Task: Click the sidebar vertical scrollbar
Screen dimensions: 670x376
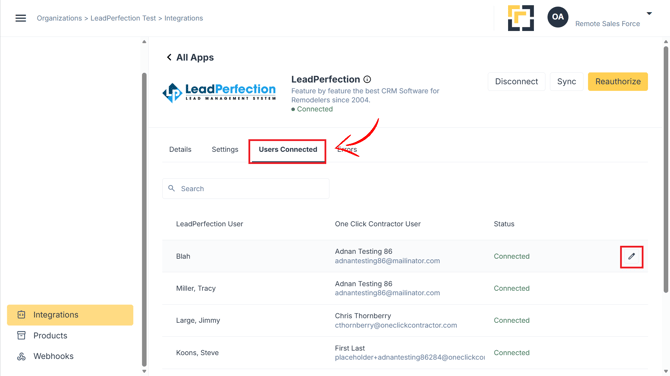Action: [144, 220]
